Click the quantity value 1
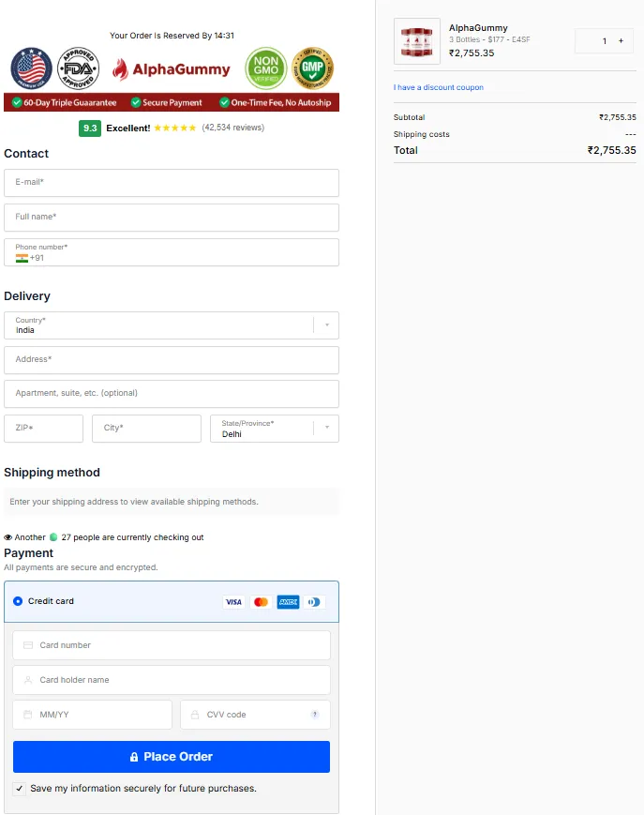The height and width of the screenshot is (815, 644). tap(605, 41)
